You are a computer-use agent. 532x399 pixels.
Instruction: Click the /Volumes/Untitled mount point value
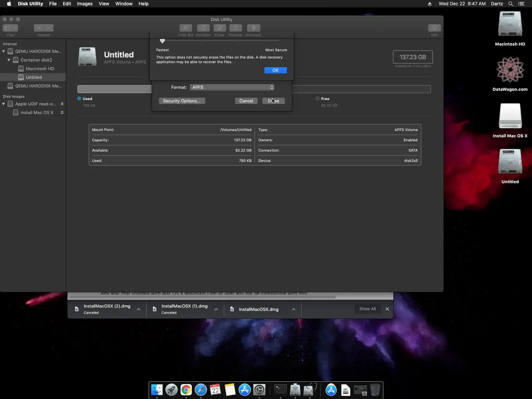pyautogui.click(x=236, y=130)
